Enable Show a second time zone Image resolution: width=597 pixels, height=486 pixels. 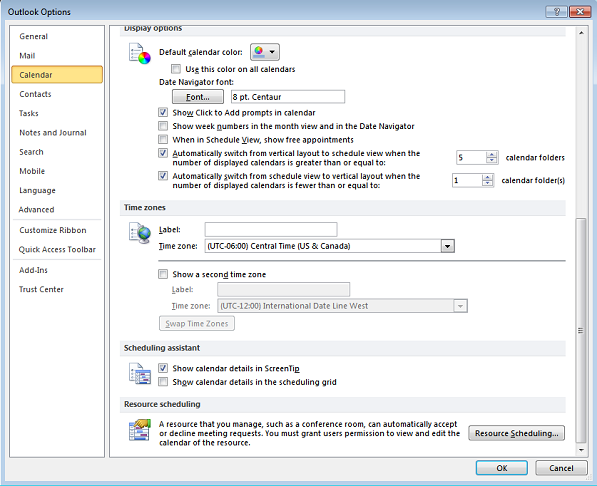pos(163,274)
